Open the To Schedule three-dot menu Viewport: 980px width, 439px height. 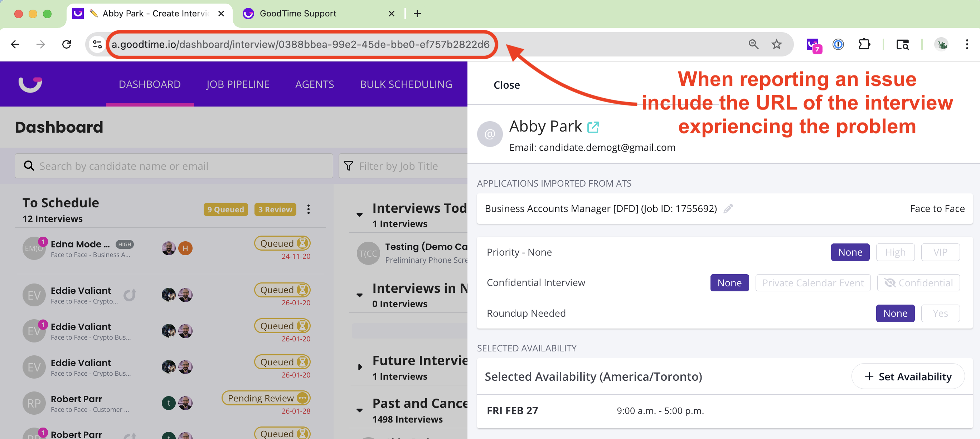tap(308, 209)
